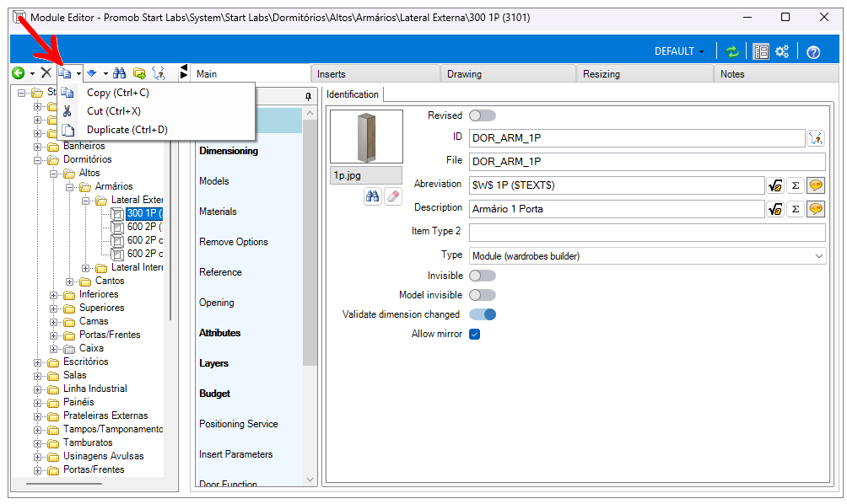The height and width of the screenshot is (504, 847).
Task: Uncheck the Allow mirror checkbox
Action: point(475,334)
